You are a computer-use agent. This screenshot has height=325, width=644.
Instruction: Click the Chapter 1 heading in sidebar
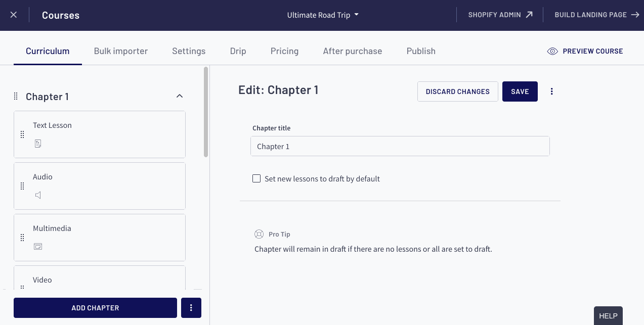pyautogui.click(x=47, y=97)
